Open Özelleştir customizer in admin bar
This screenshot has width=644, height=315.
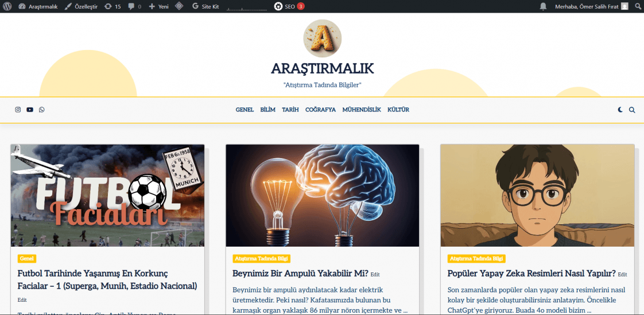coord(82,6)
